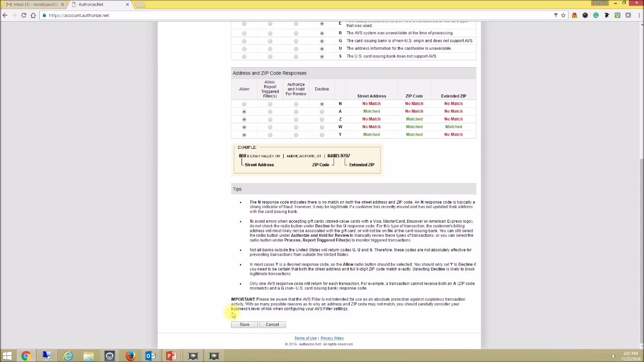Bookmark this page with the star icon
The image size is (644, 362).
point(563,15)
